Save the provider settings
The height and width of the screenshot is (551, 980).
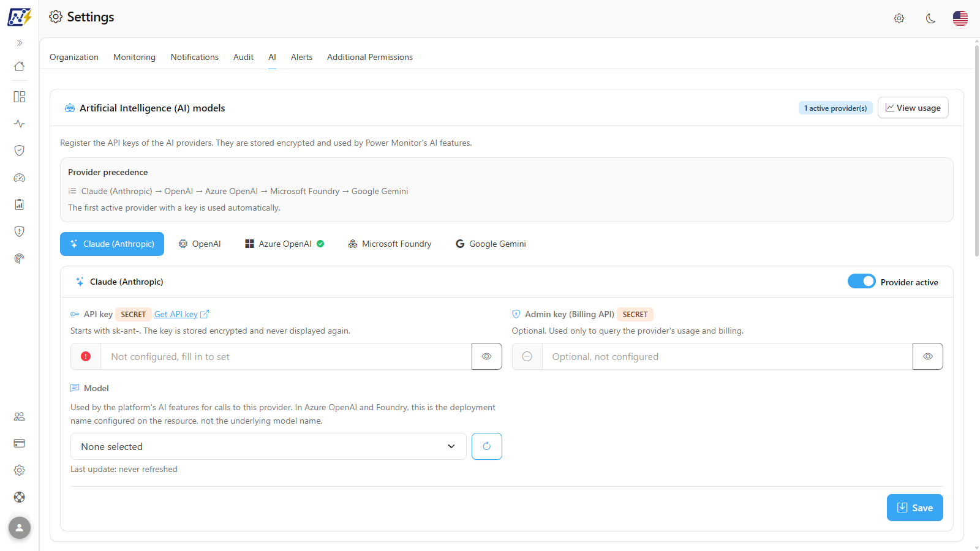coord(915,508)
